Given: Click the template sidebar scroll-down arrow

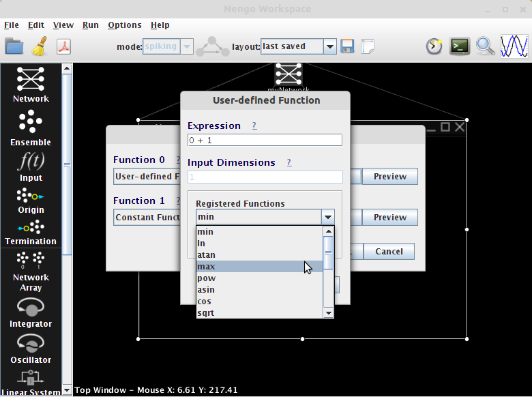Looking at the screenshot, I should point(67,390).
